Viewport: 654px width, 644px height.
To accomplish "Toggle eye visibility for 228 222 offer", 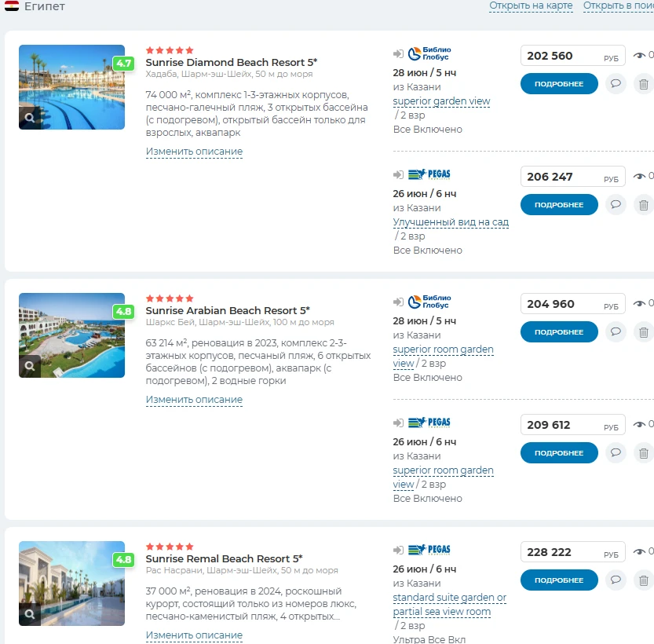I will pyautogui.click(x=639, y=551).
